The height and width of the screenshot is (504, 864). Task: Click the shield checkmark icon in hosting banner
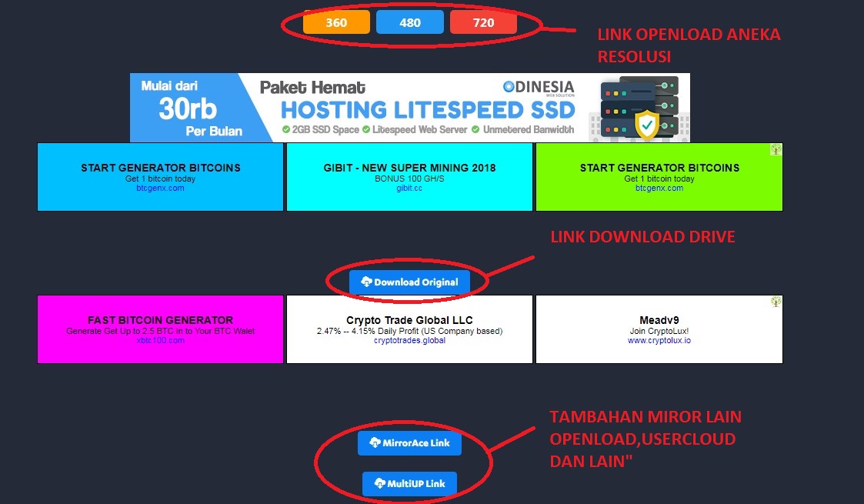tap(646, 124)
